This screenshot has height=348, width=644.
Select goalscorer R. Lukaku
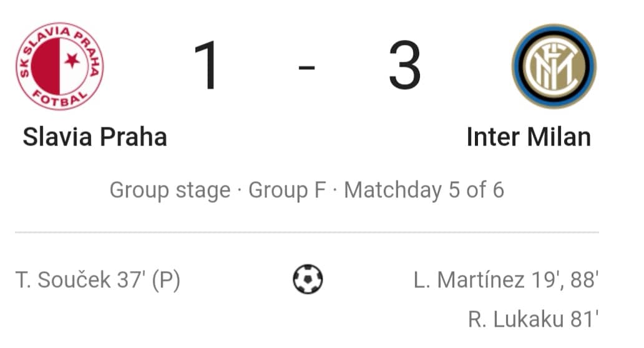516,319
